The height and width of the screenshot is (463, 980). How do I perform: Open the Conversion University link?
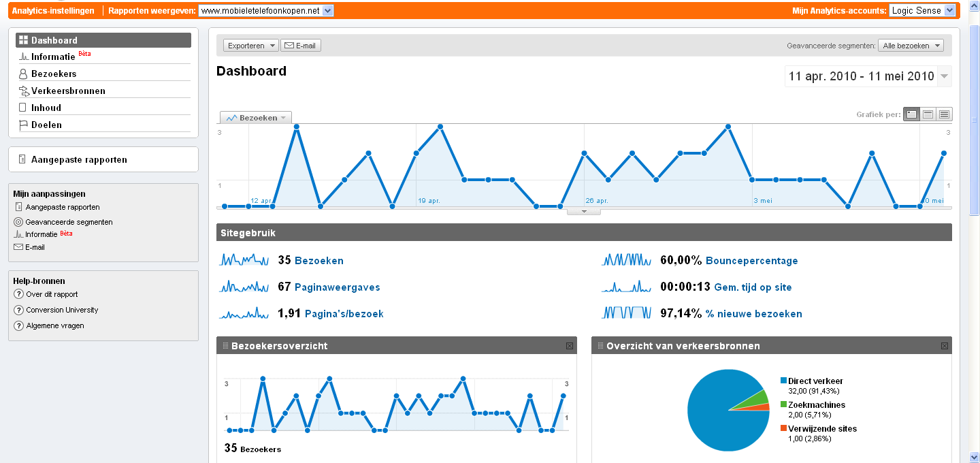tap(62, 310)
